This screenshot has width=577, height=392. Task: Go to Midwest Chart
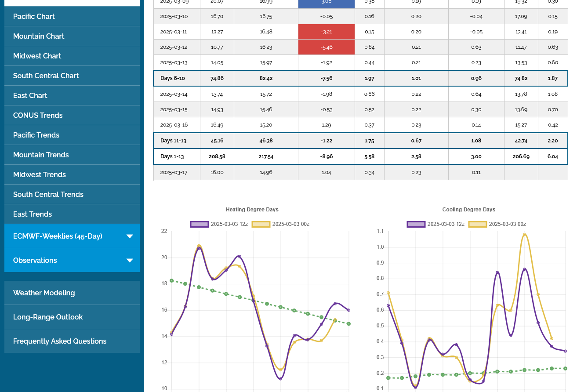pyautogui.click(x=37, y=56)
